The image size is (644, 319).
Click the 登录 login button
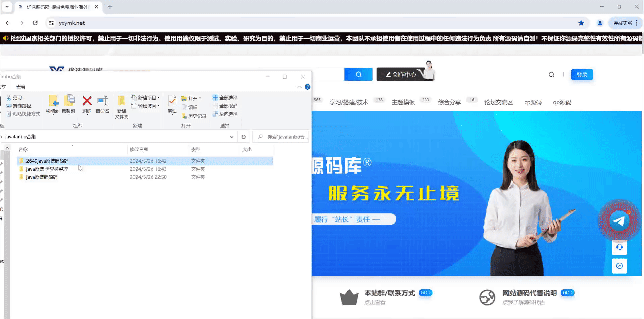pyautogui.click(x=582, y=75)
